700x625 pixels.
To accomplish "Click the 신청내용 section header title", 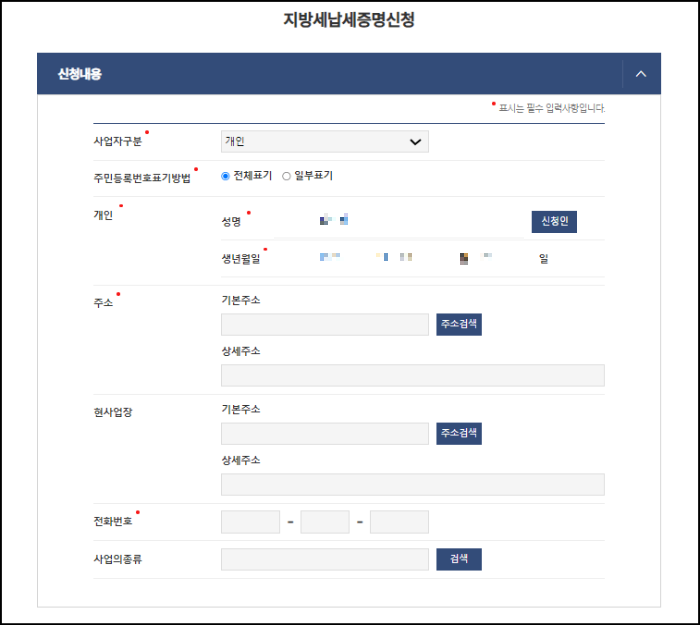I will pyautogui.click(x=79, y=74).
